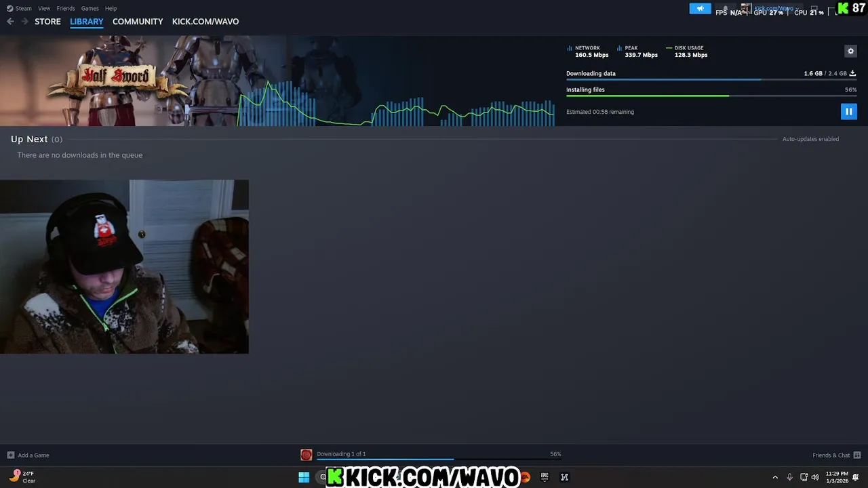Click 'Estimated 00:58 remaining' text
The height and width of the screenshot is (488, 868).
[600, 112]
